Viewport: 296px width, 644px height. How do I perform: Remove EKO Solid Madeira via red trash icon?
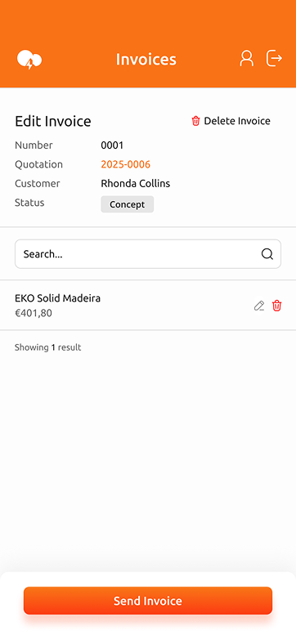(277, 306)
